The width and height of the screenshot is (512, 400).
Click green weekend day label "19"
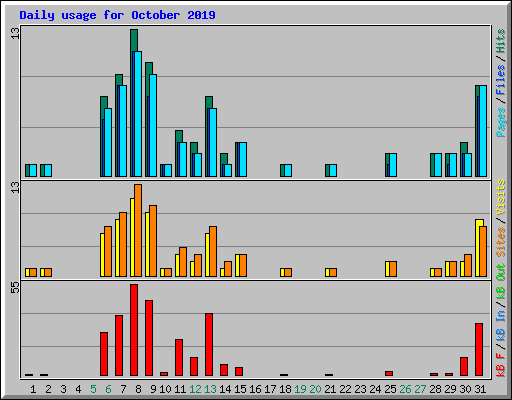[300, 389]
